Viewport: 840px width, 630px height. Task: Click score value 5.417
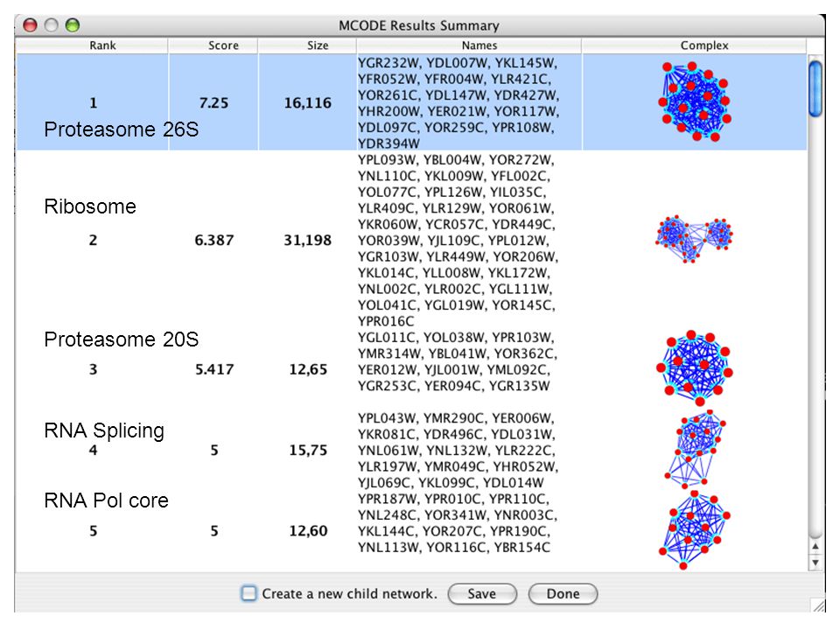213,369
